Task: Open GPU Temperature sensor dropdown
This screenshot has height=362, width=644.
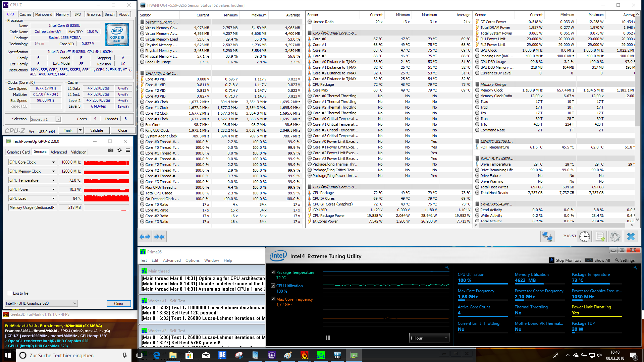Action: [53, 180]
